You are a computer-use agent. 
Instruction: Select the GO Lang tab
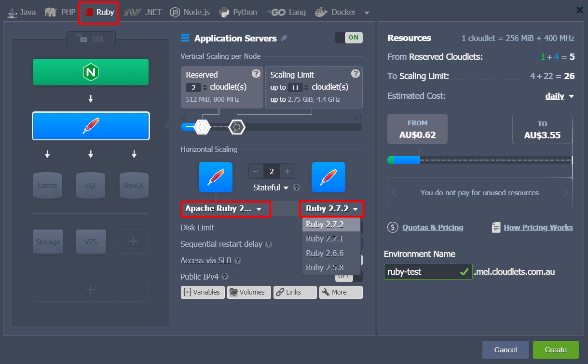[x=287, y=12]
